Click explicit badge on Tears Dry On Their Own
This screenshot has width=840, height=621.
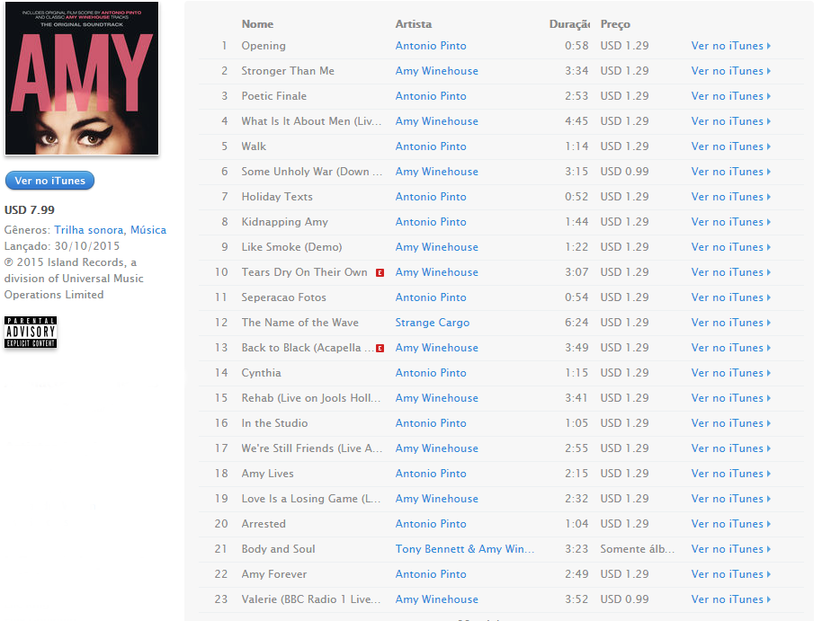tap(380, 273)
